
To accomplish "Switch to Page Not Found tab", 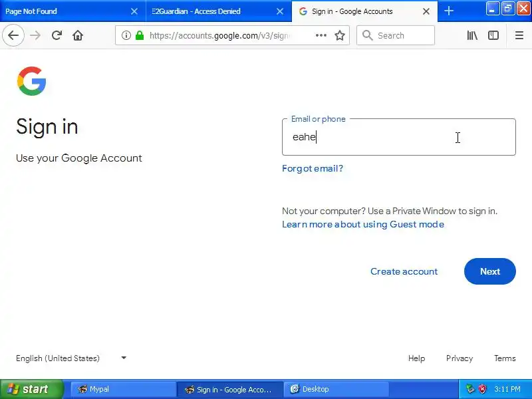I will pos(72,11).
